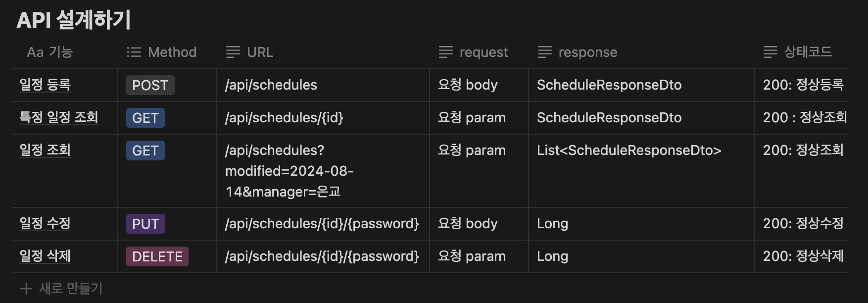The height and width of the screenshot is (303, 868).
Task: Add a new row with 새로 만들기
Action: pos(61,289)
